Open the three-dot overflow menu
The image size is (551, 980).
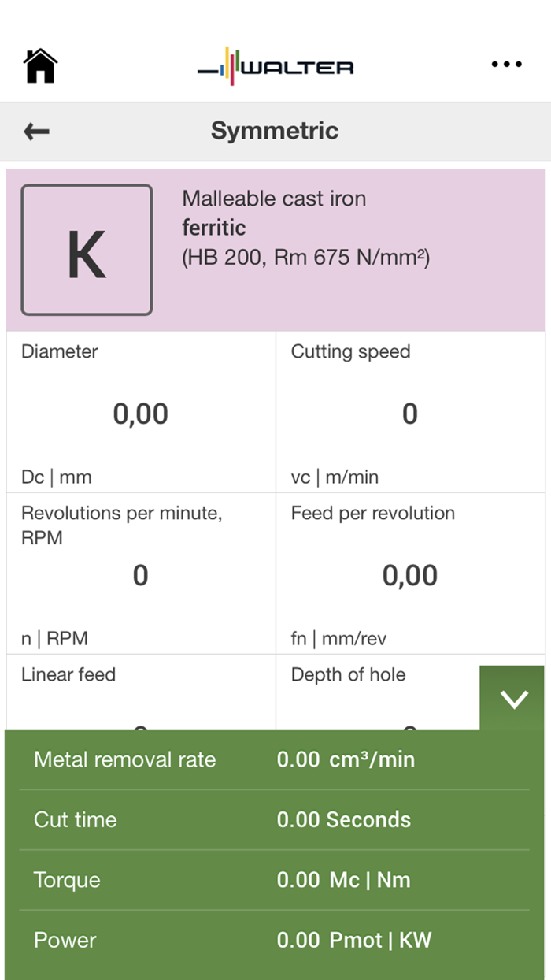[505, 65]
